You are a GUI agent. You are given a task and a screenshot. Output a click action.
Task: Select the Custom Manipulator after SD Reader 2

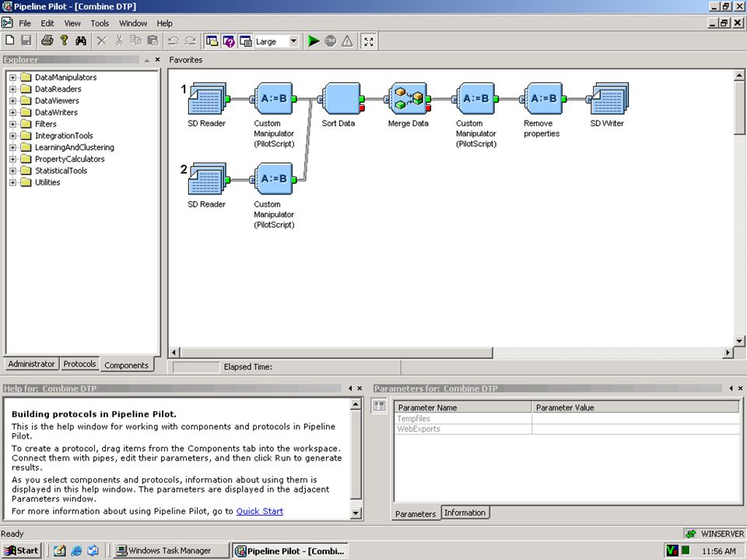274,180
